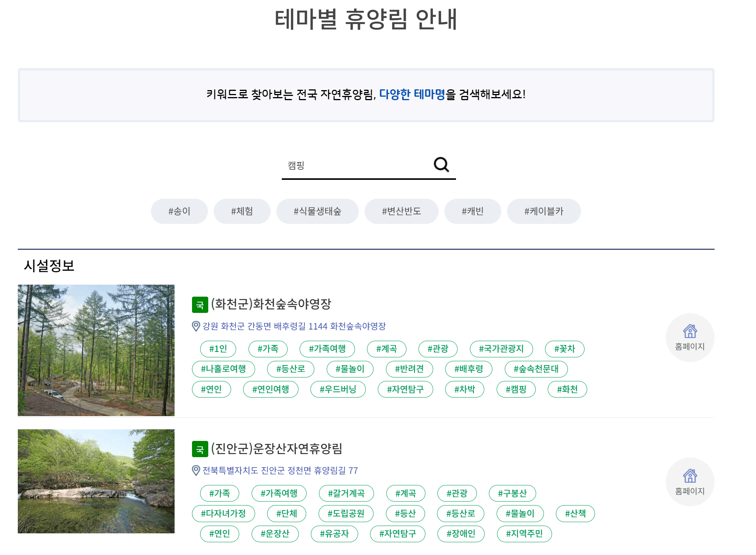Click the keyword search input field
Viewport: 756px width, 555px height.
click(x=356, y=166)
